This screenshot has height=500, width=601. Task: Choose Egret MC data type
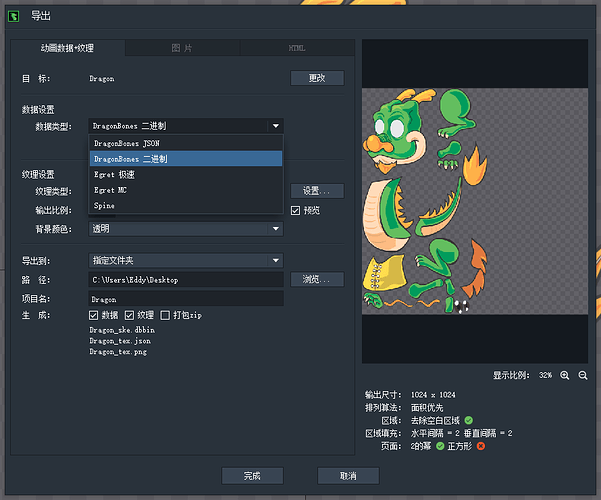tap(186, 190)
